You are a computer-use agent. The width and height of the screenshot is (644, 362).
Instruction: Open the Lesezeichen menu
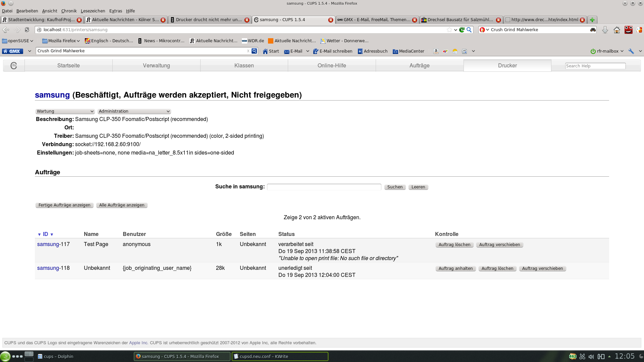tap(93, 11)
